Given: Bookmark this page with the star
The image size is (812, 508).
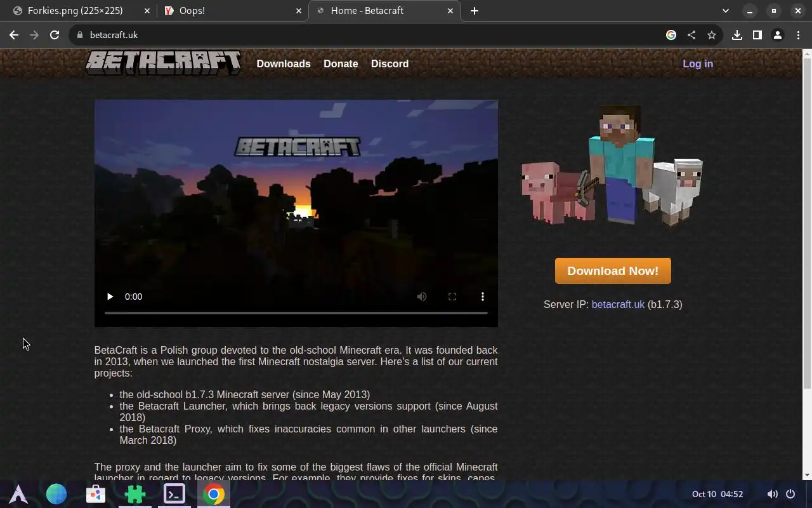Looking at the screenshot, I should [712, 35].
